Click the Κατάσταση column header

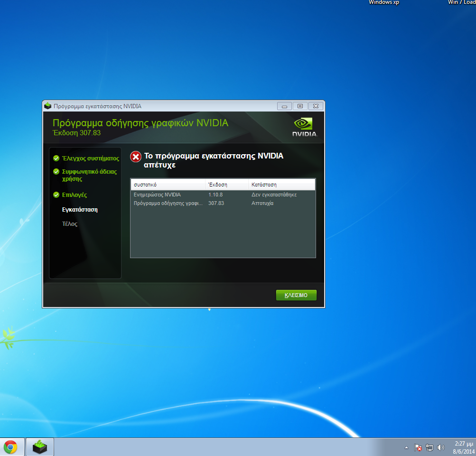(282, 185)
